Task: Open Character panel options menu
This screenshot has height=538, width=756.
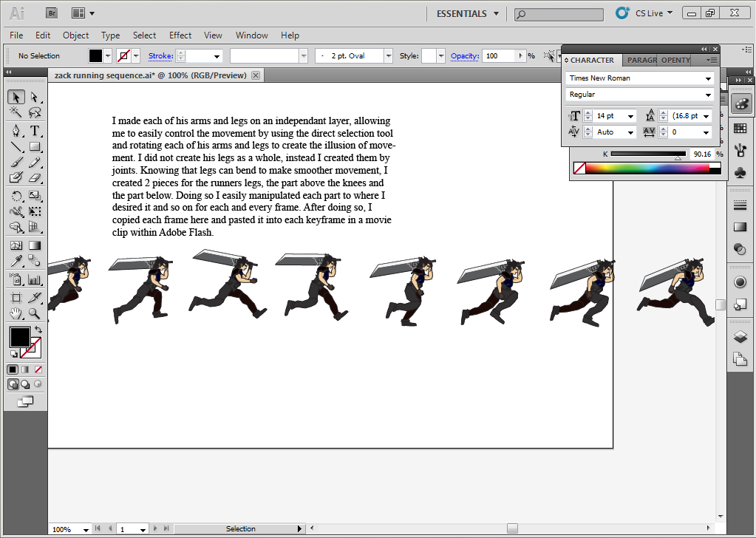Action: coord(711,61)
